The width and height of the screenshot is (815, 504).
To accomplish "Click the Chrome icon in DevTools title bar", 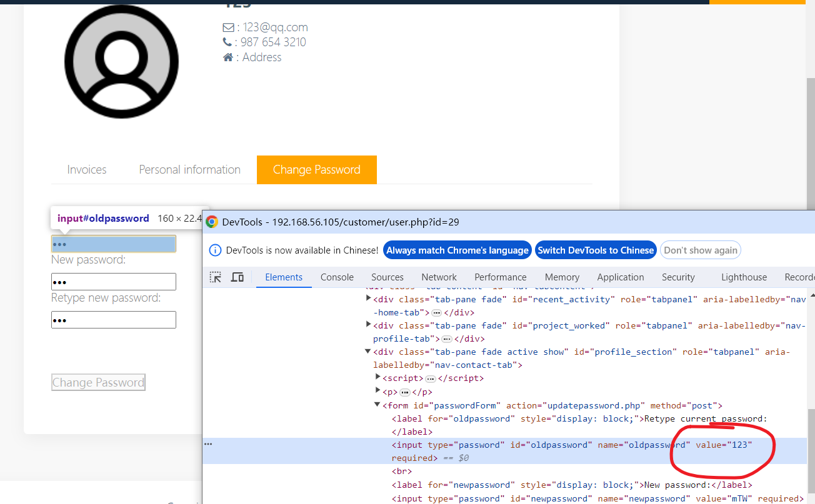I will 212,222.
